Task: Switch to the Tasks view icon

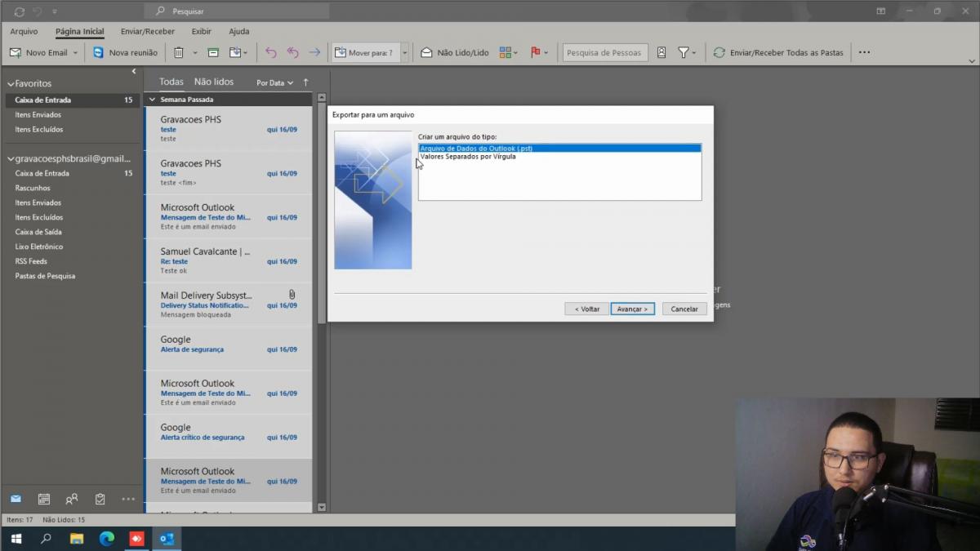Action: 100,499
